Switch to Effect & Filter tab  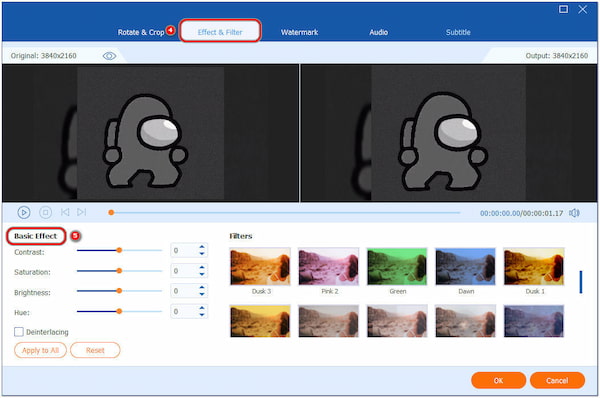tap(220, 31)
